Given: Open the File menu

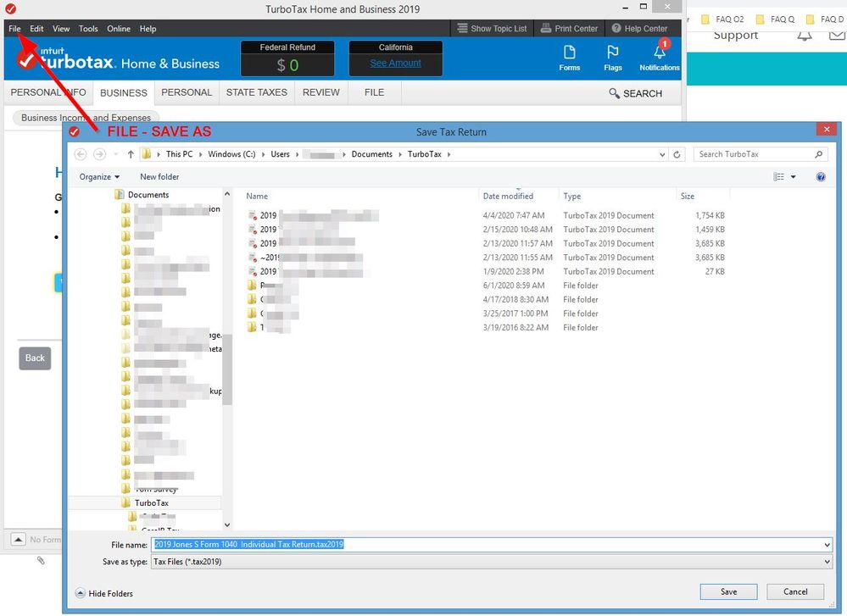Looking at the screenshot, I should point(14,29).
